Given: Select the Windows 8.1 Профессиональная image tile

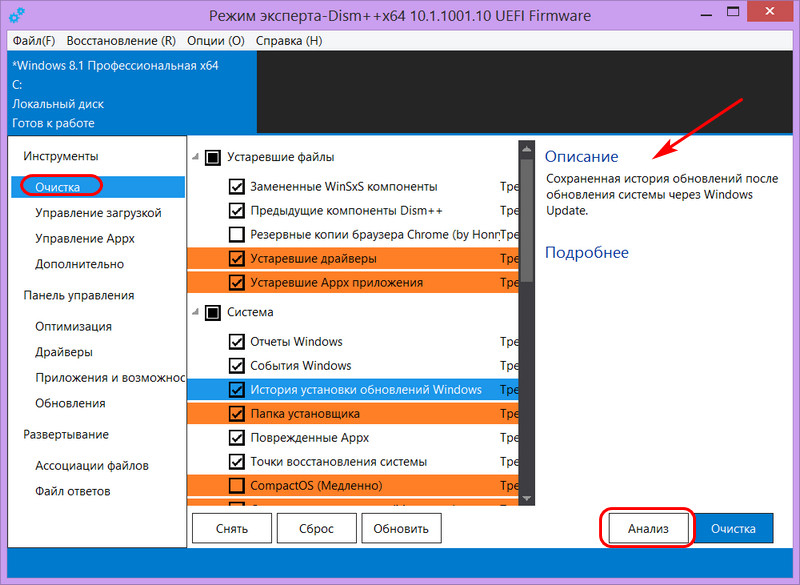Looking at the screenshot, I should (x=132, y=94).
